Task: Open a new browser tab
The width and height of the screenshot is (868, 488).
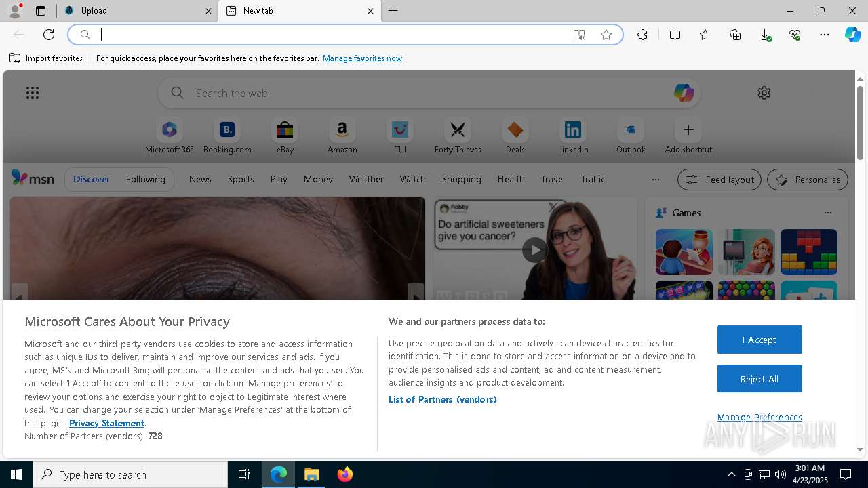Action: tap(393, 11)
